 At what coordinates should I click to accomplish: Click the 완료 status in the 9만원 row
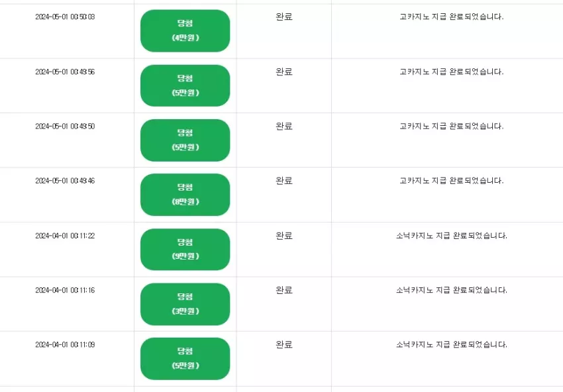click(284, 236)
